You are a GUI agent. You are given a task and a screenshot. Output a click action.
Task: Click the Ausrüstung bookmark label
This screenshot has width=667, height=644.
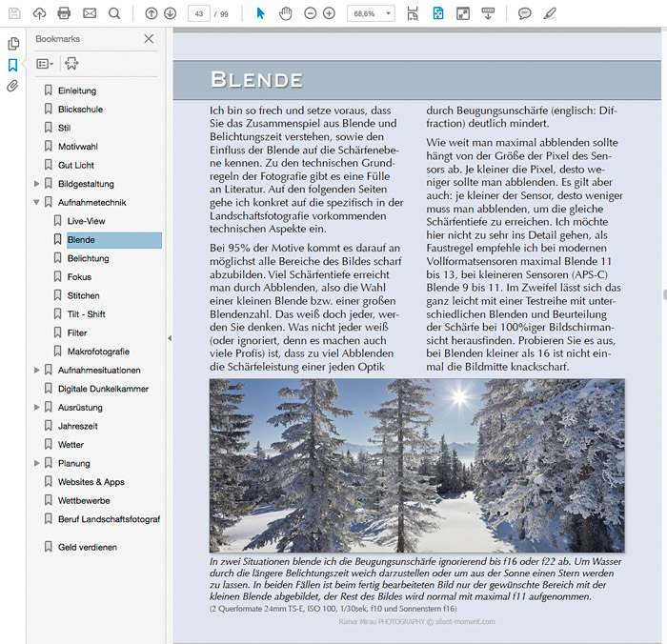(x=80, y=408)
